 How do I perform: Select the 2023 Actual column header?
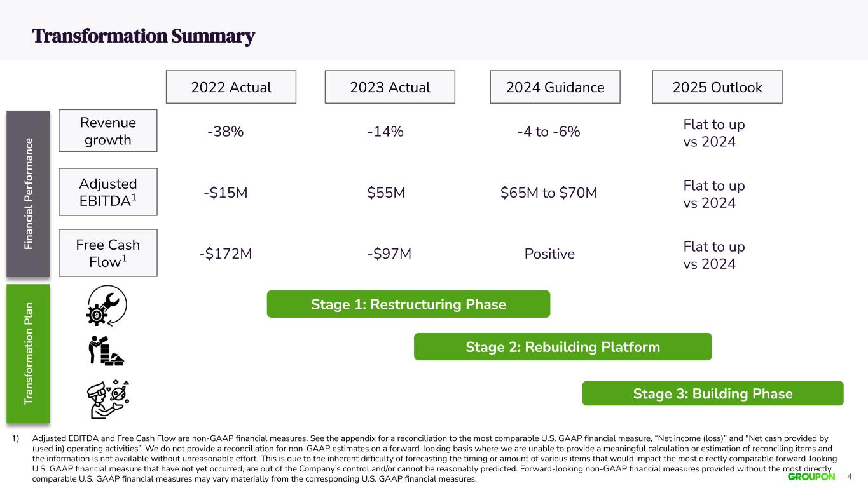390,87
